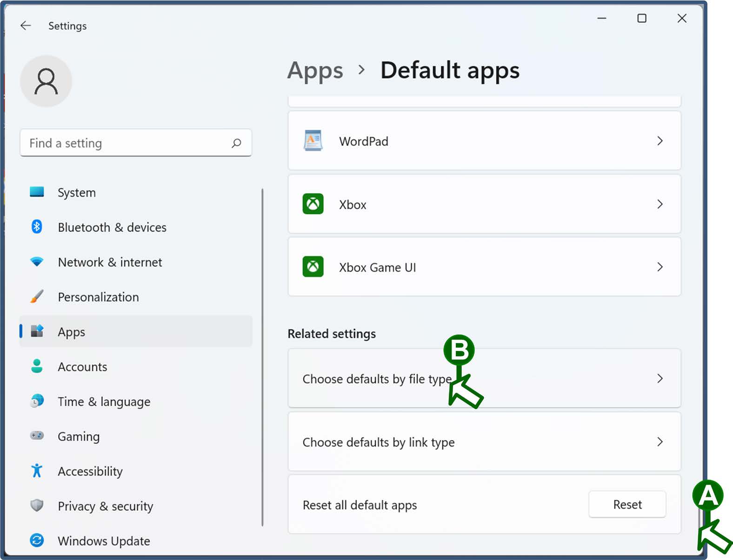
Task: Open the user profile avatar
Action: [46, 81]
